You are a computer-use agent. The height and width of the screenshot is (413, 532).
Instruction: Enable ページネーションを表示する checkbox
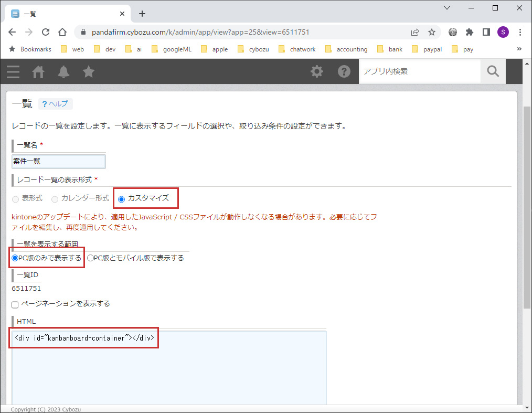(x=15, y=304)
